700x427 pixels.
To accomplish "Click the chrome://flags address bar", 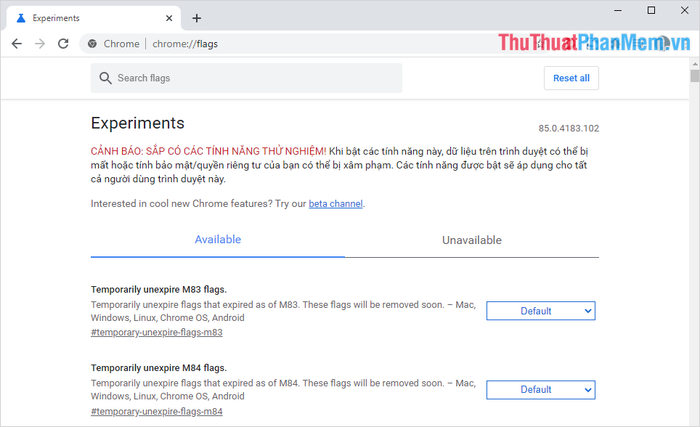I will pos(300,44).
